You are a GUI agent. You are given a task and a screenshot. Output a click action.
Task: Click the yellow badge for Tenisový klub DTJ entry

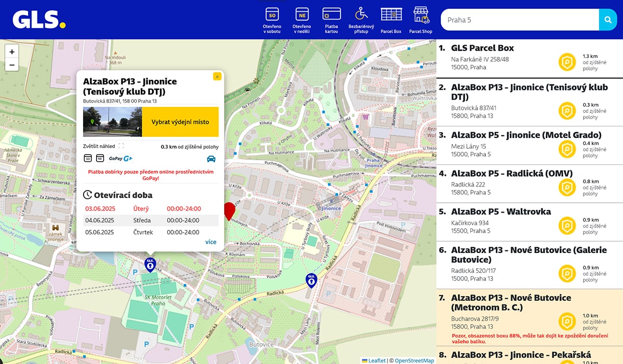(567, 111)
